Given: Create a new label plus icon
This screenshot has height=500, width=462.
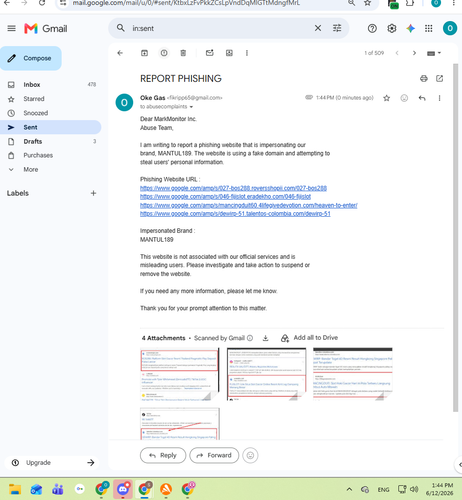Looking at the screenshot, I should pos(93,193).
